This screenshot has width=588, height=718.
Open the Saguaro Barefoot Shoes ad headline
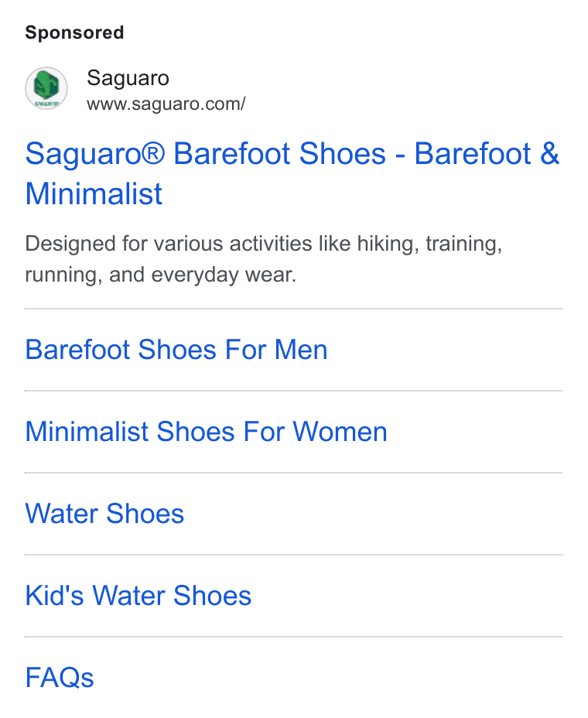(292, 173)
